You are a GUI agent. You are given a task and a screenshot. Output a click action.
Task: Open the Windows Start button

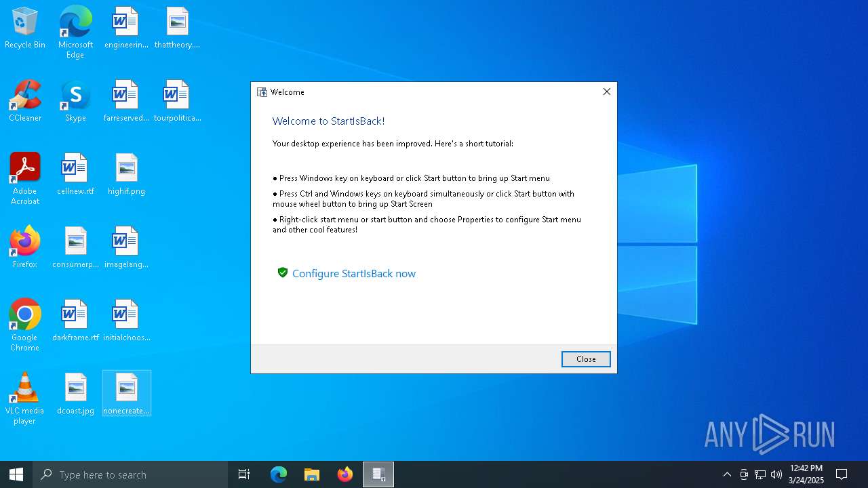[x=16, y=474]
